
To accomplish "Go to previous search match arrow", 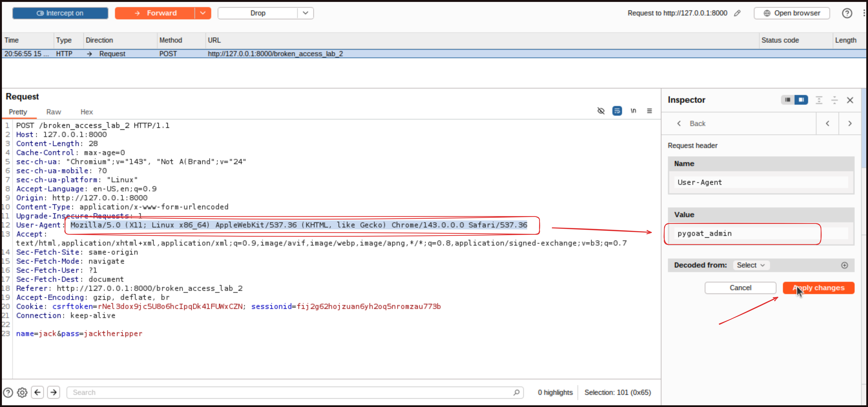I will pos(37,392).
